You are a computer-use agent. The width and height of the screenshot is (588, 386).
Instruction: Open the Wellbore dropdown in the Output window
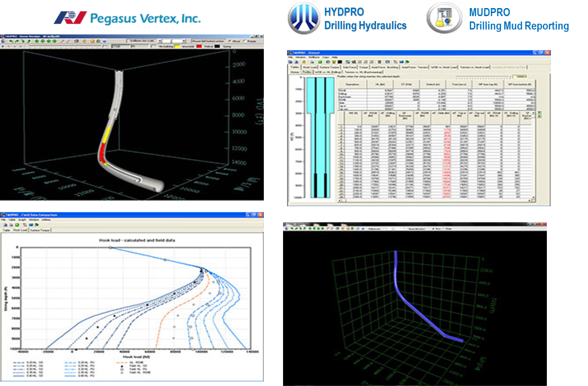[313, 57]
